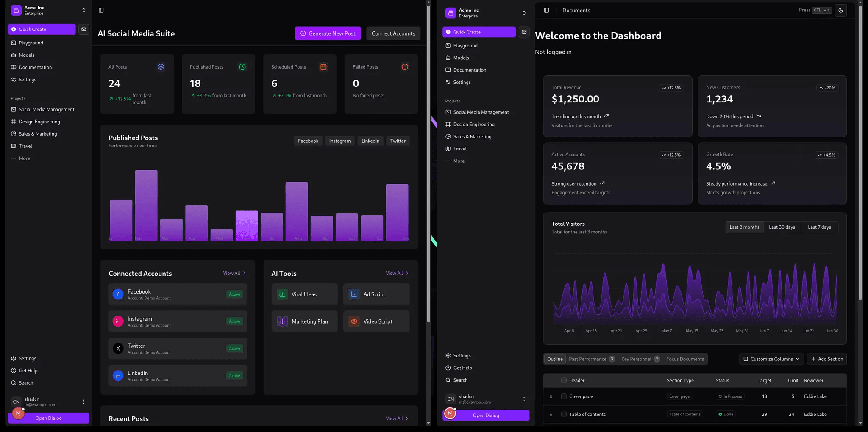Click the Twitter X account icon
Screen dimensions: 868x432
(118, 349)
